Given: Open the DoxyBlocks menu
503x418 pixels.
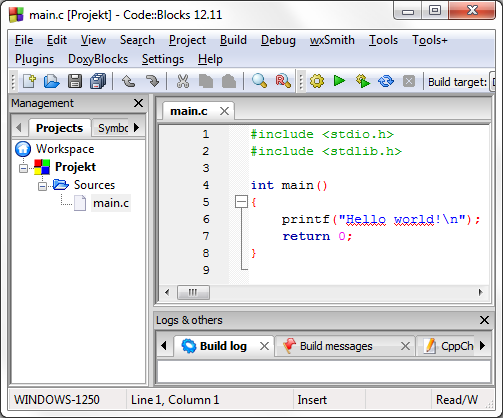Looking at the screenshot, I should tap(98, 59).
